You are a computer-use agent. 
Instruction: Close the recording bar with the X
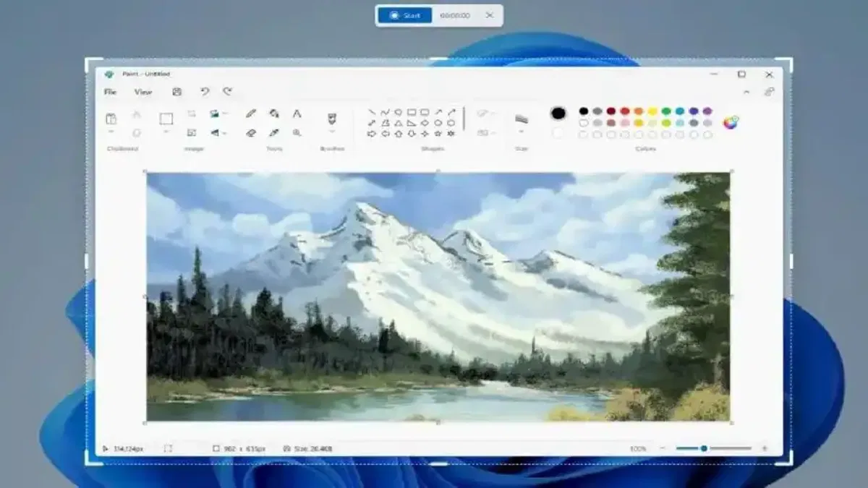pyautogui.click(x=490, y=15)
